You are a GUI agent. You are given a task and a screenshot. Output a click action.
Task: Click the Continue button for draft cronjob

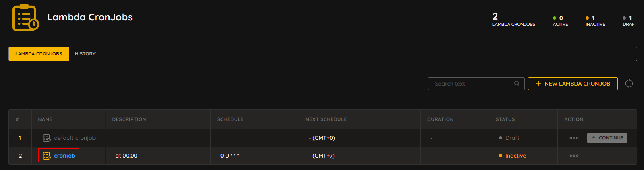coord(607,138)
